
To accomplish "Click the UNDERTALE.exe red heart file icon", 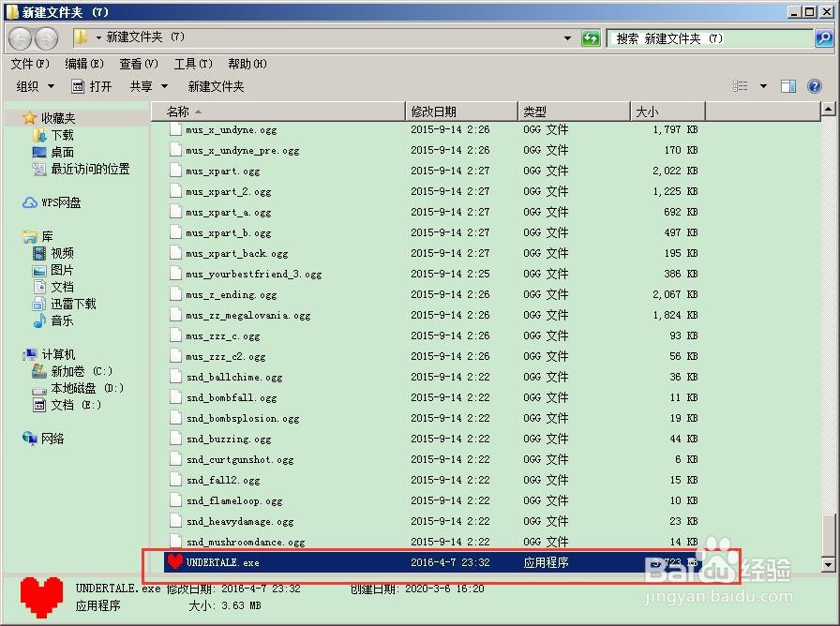I will coord(174,561).
